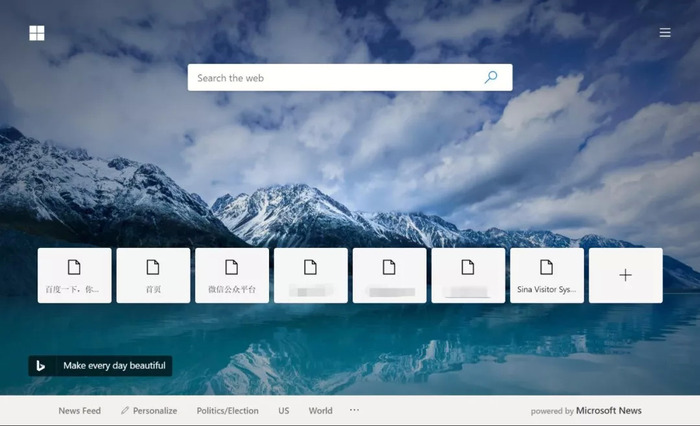Select the US news tab
Viewport: 700px width, 426px height.
[283, 410]
